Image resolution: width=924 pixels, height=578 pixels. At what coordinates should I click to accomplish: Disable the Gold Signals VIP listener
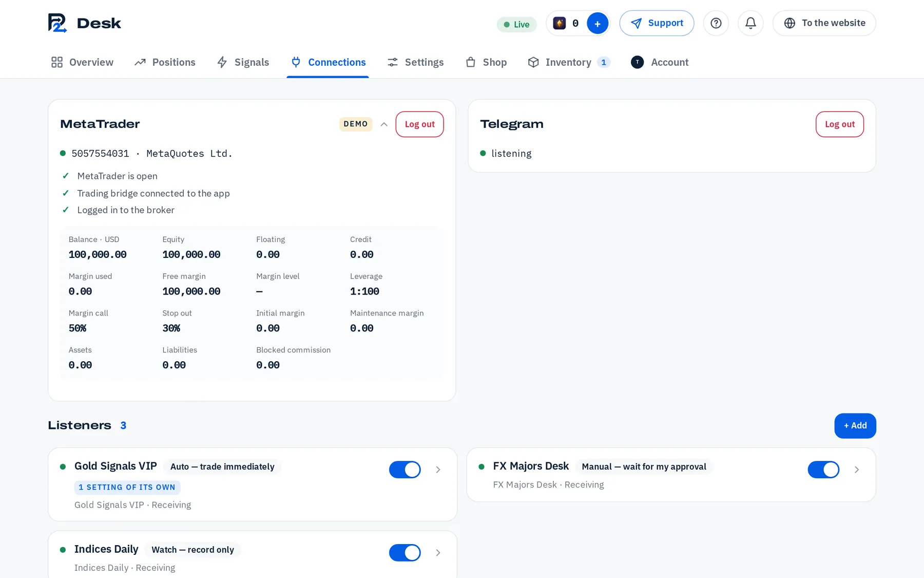click(405, 470)
